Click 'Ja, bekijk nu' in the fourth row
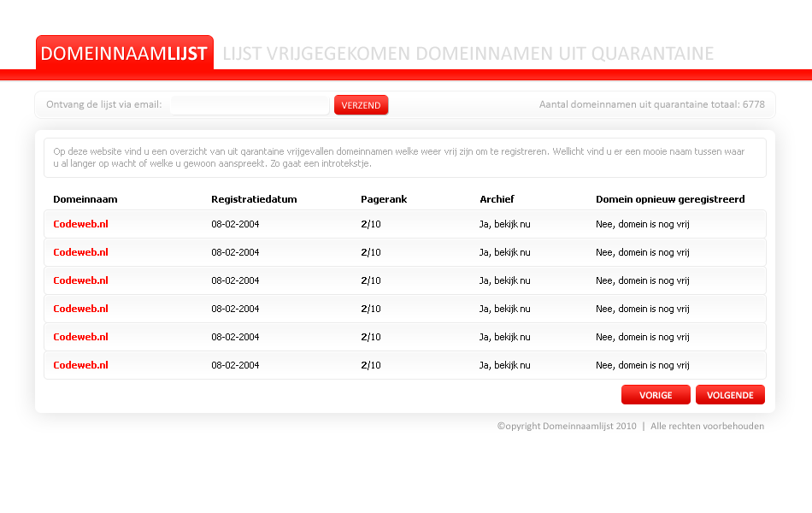This screenshot has height=513, width=812. pyautogui.click(x=505, y=309)
